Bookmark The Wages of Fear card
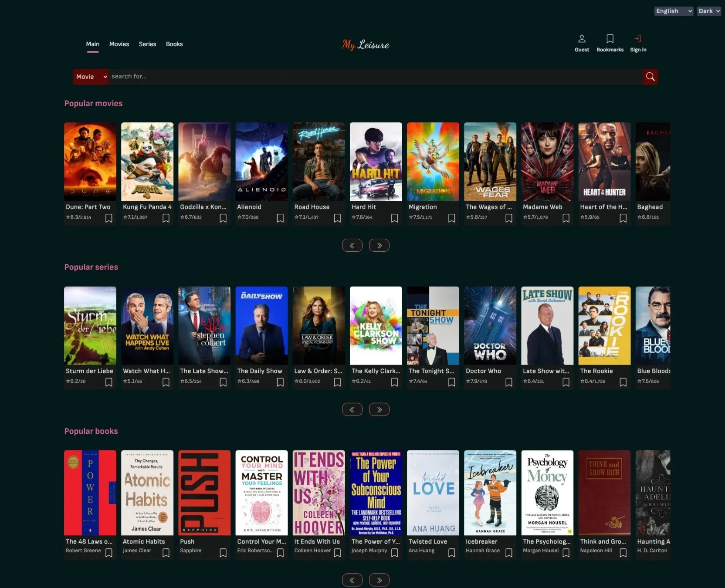This screenshot has width=725, height=588. [509, 218]
